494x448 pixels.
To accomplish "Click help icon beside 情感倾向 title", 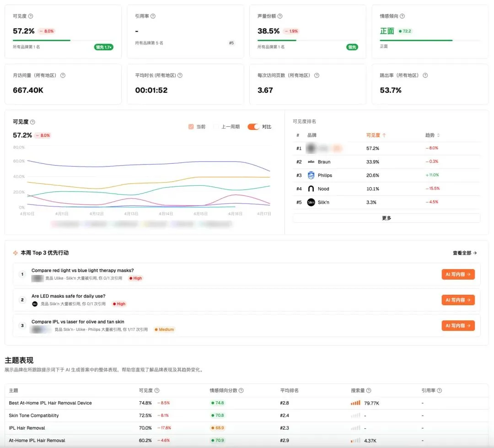I will point(403,16).
